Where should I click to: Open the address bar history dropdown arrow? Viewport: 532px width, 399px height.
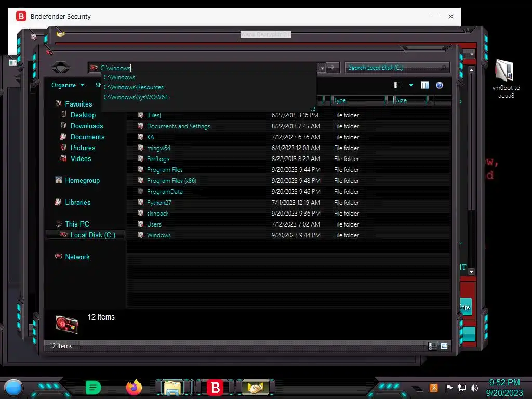(322, 68)
